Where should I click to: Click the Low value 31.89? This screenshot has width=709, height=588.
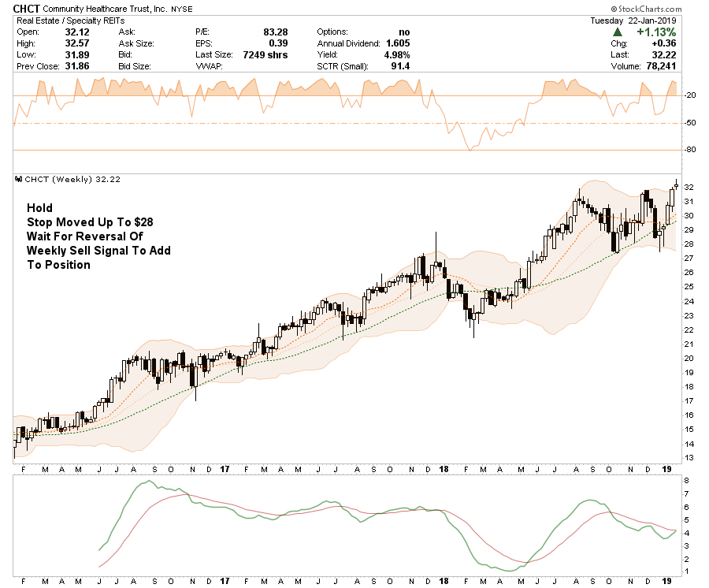click(x=77, y=54)
